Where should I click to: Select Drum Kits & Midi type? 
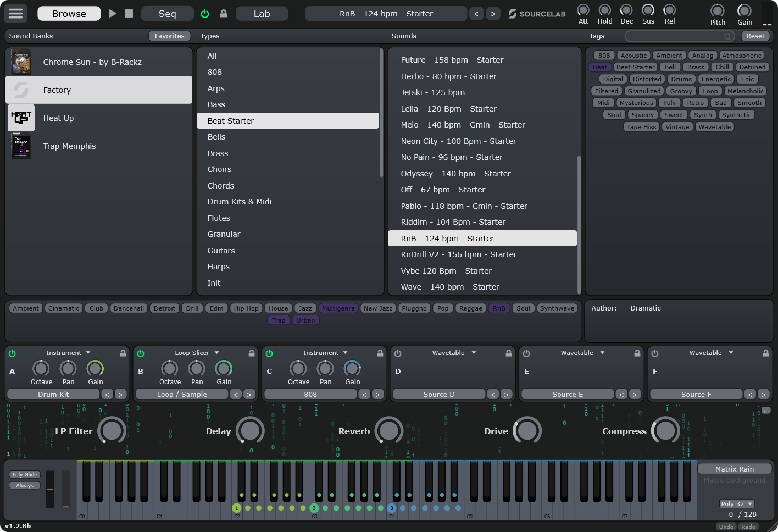240,202
